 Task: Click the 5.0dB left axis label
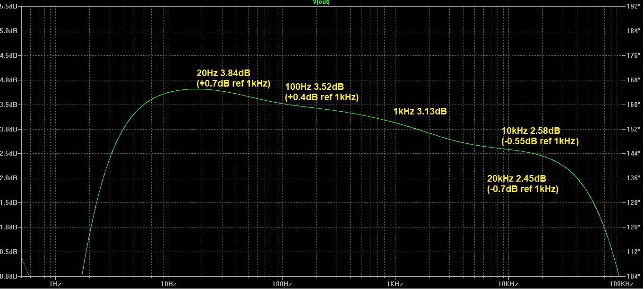tap(9, 31)
